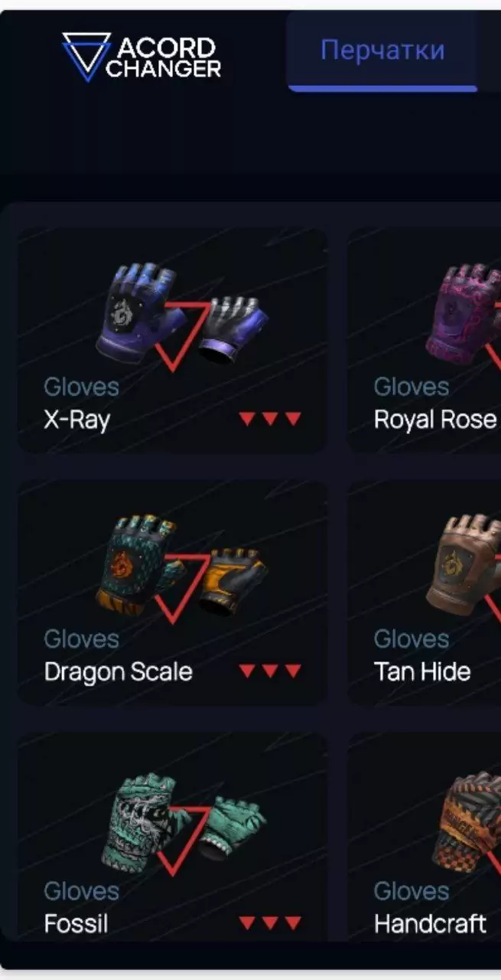
Task: Click the Tan Hide name label
Action: 421,672
